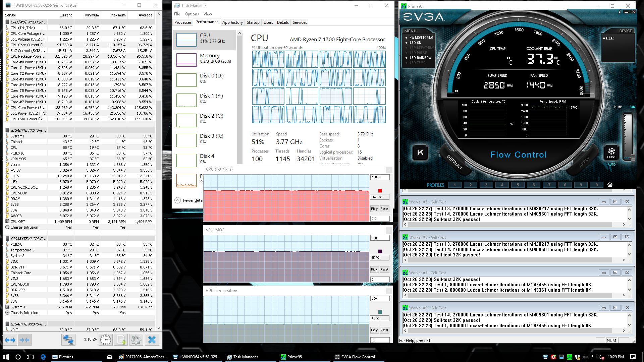The height and width of the screenshot is (362, 644).
Task: Select the LED ON option
Action: tap(415, 43)
